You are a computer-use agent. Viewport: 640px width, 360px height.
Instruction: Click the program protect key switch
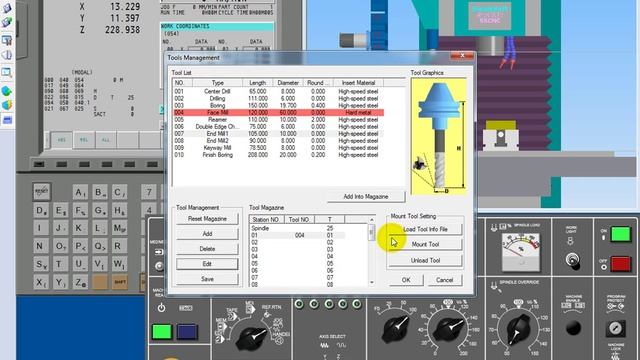[616, 328]
